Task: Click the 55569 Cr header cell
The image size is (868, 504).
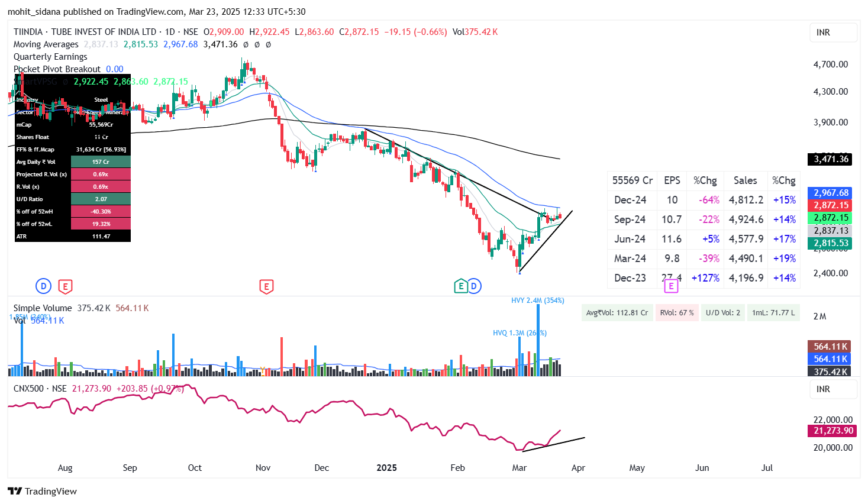Action: (633, 180)
